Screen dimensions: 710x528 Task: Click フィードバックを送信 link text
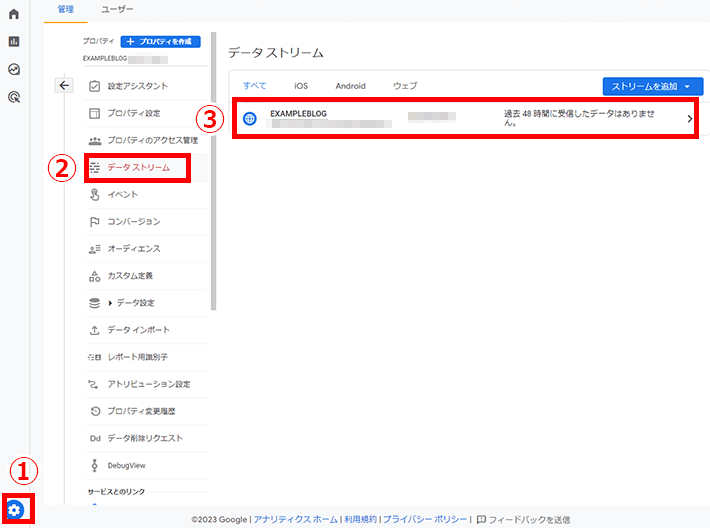[x=529, y=519]
